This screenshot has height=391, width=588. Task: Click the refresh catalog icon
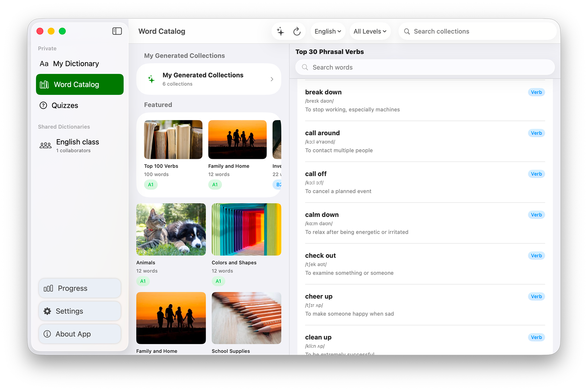click(x=297, y=31)
